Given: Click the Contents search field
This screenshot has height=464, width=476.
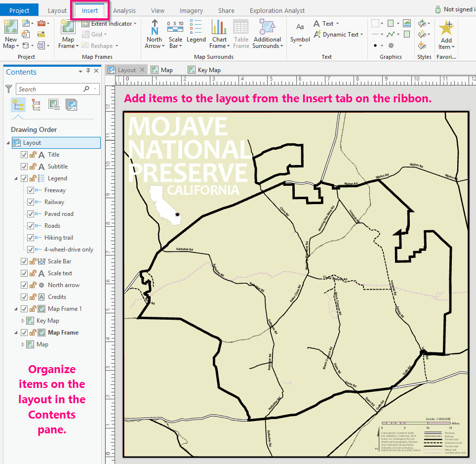Looking at the screenshot, I should 58,89.
